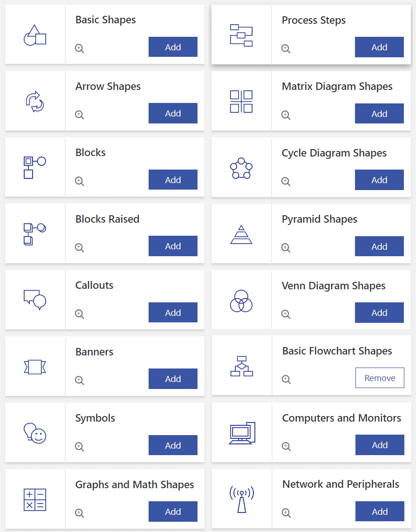Viewport: 416px width, 532px height.
Task: Add the Venn Diagram Shapes stencil
Action: tap(379, 313)
